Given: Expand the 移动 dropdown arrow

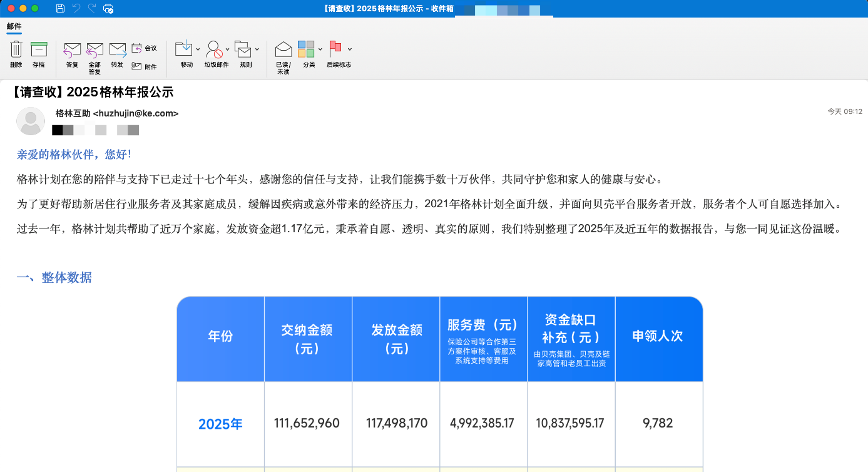Looking at the screenshot, I should pos(198,49).
